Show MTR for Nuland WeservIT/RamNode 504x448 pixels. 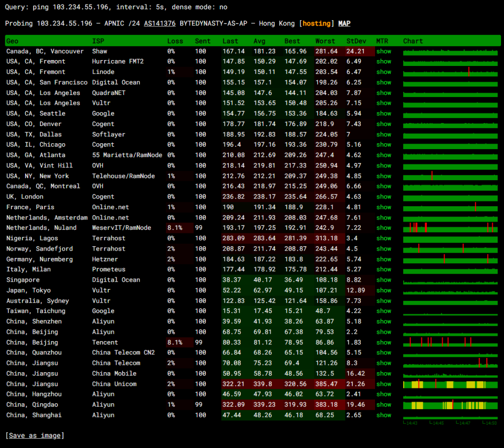tap(384, 228)
